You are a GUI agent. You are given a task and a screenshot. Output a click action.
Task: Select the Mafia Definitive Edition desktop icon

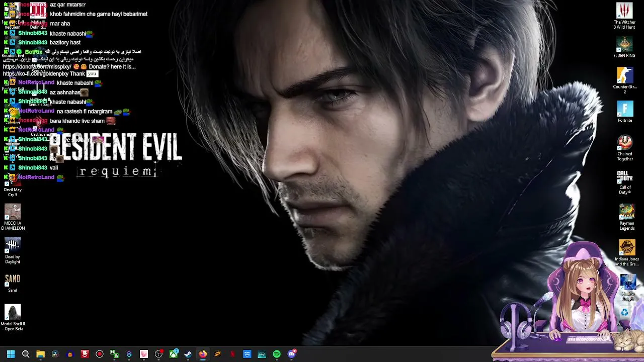[38, 15]
